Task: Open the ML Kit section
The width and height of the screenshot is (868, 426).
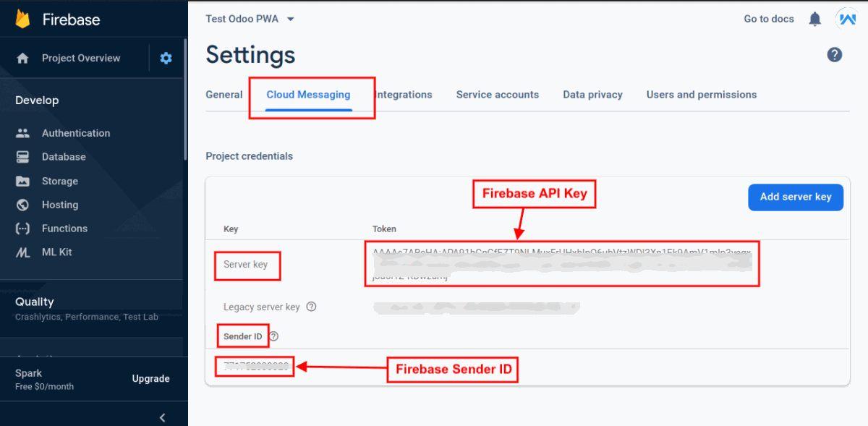Action: (56, 252)
